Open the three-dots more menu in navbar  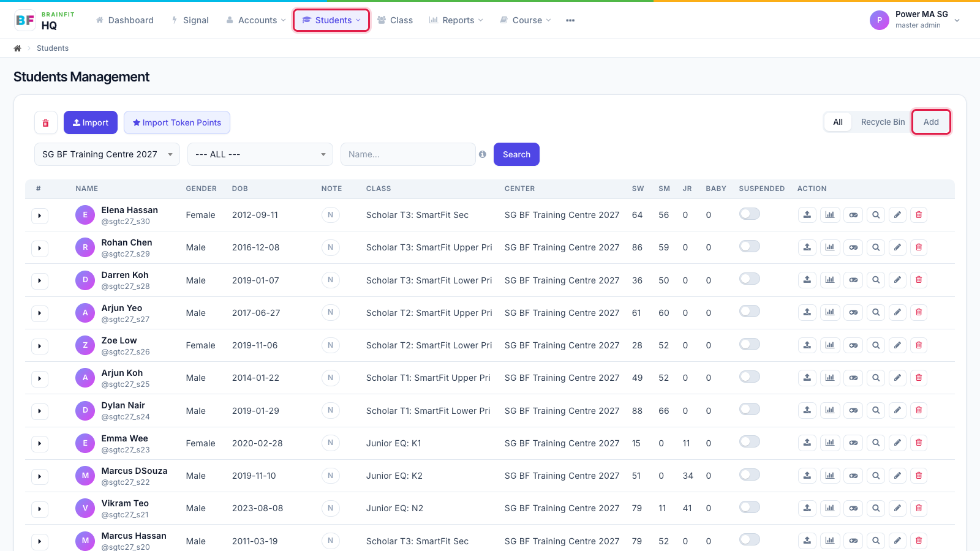tap(570, 20)
